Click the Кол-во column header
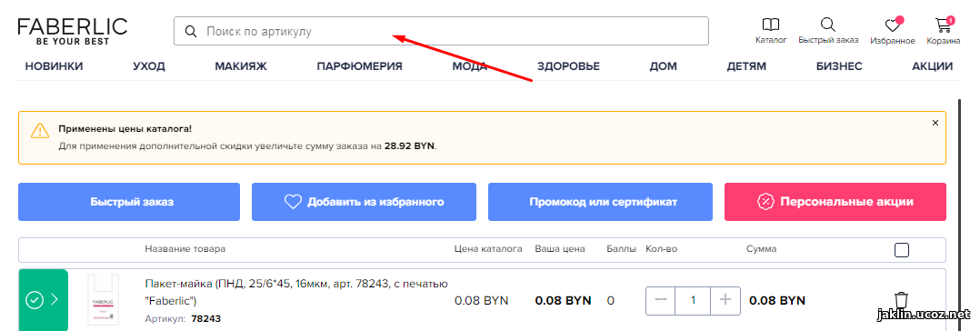Viewport: 980px width, 331px height. (661, 249)
